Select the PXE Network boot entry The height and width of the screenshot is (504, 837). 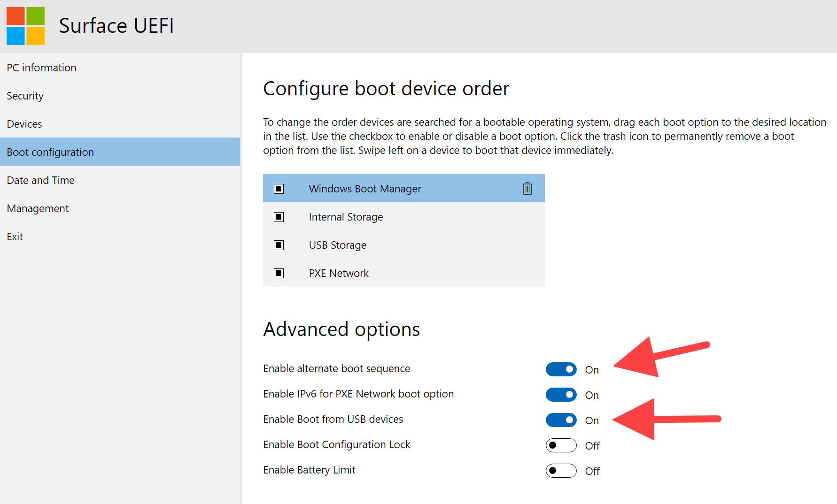pos(404,273)
